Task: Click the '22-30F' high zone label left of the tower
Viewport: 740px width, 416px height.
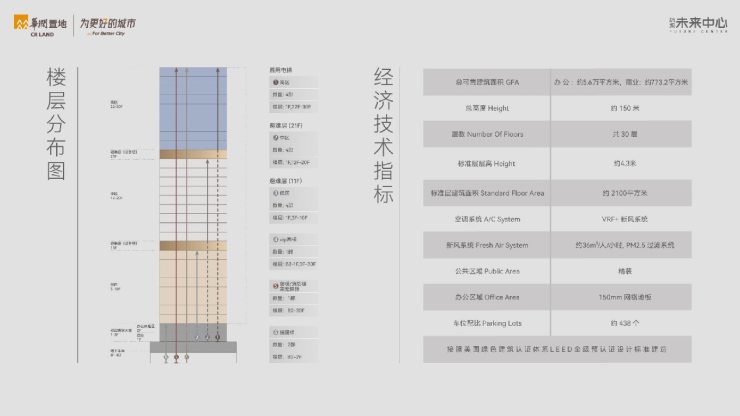Action: point(116,104)
